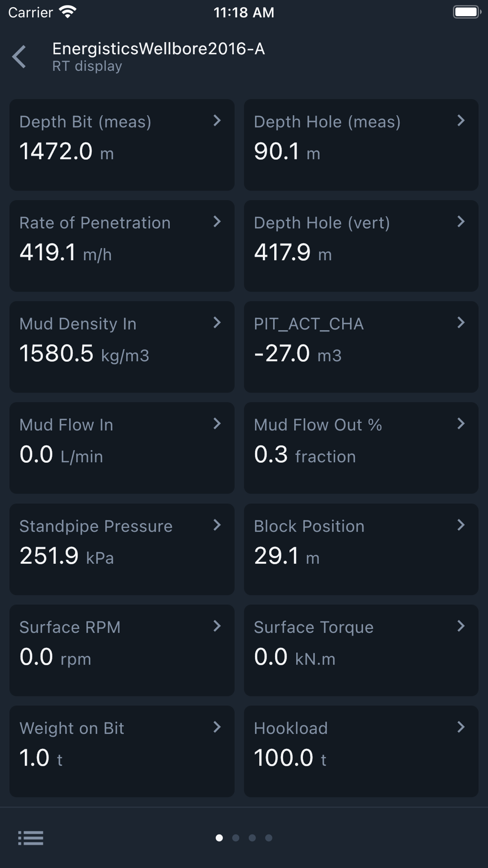The height and width of the screenshot is (868, 488).
Task: Open the Standpipe Pressure card
Action: 122,549
